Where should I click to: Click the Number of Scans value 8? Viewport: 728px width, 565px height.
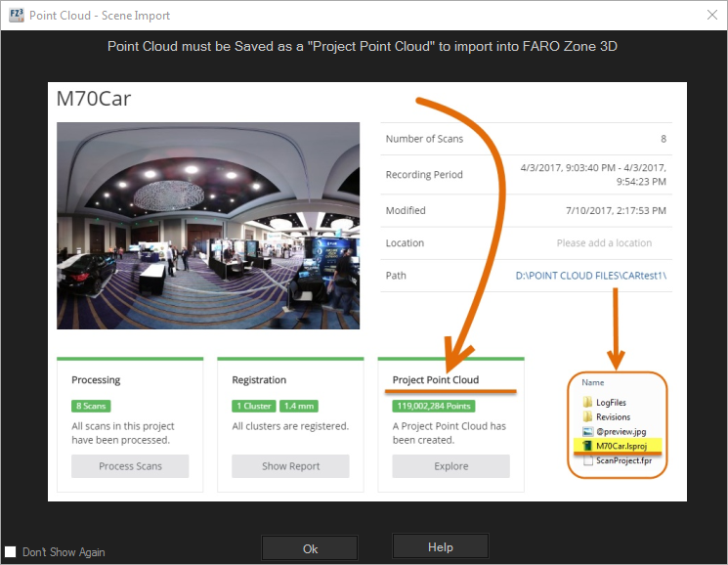click(664, 139)
